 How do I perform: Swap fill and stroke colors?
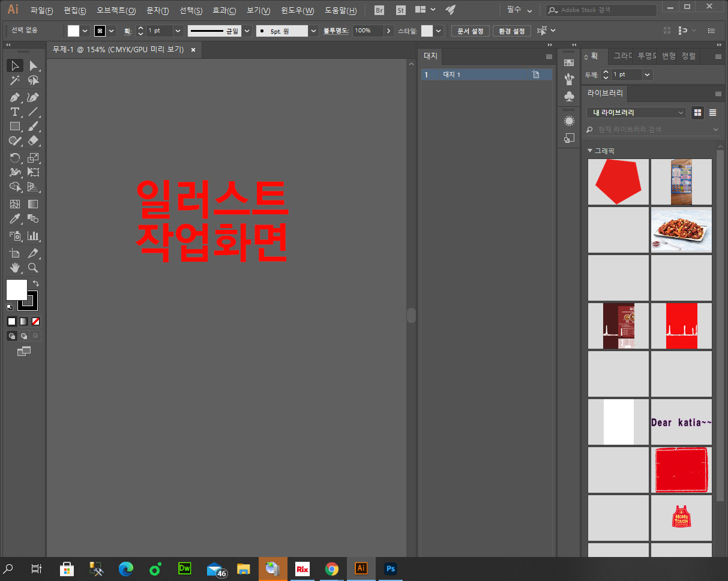[35, 283]
